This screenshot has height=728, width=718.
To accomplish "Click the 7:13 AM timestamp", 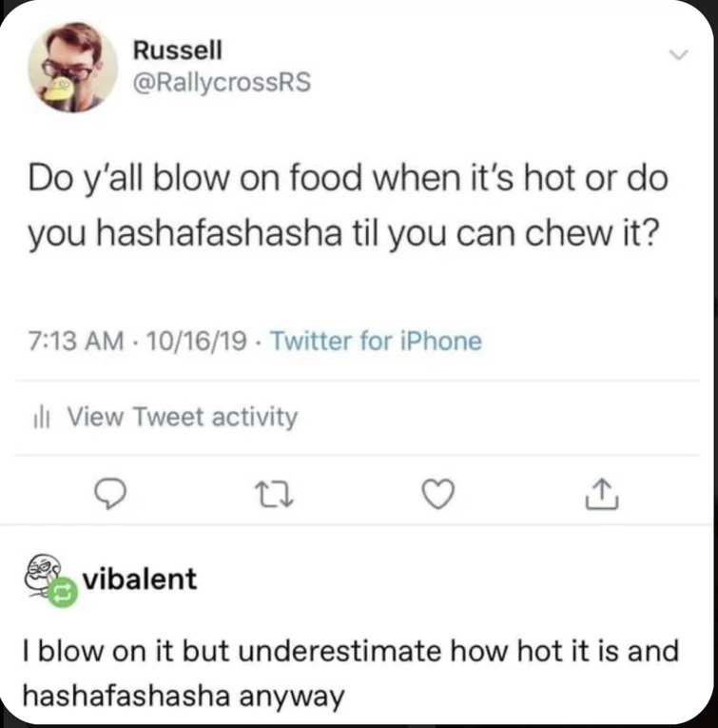I will click(x=76, y=341).
